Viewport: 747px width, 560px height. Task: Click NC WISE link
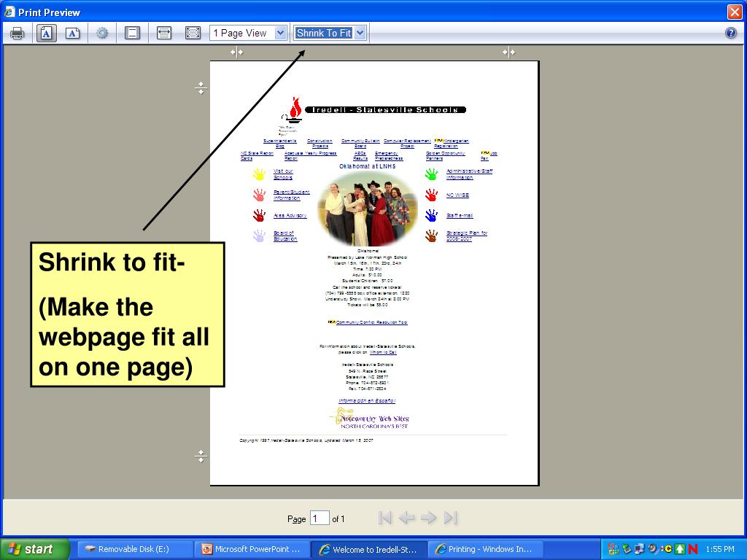(458, 195)
